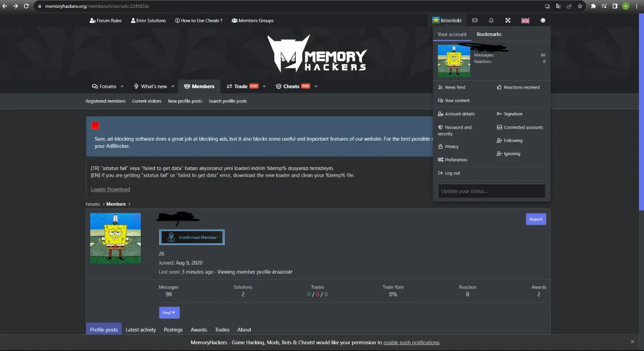Expand the Forums dropdown arrow
Viewport: 644px width, 351px height.
click(x=122, y=86)
